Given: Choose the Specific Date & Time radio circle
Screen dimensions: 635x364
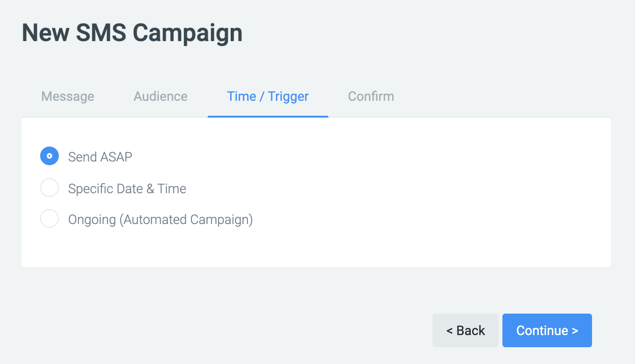Looking at the screenshot, I should [49, 188].
